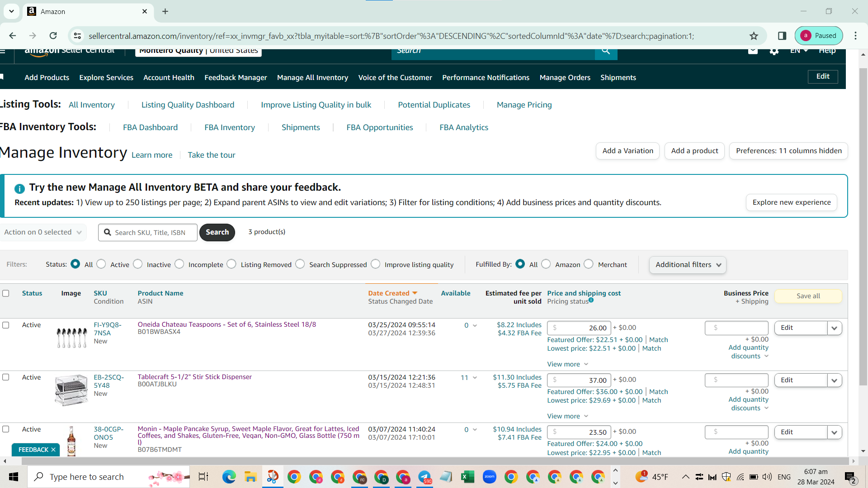Open the Action on 0 selected dropdown
The height and width of the screenshot is (488, 868).
[x=43, y=232]
